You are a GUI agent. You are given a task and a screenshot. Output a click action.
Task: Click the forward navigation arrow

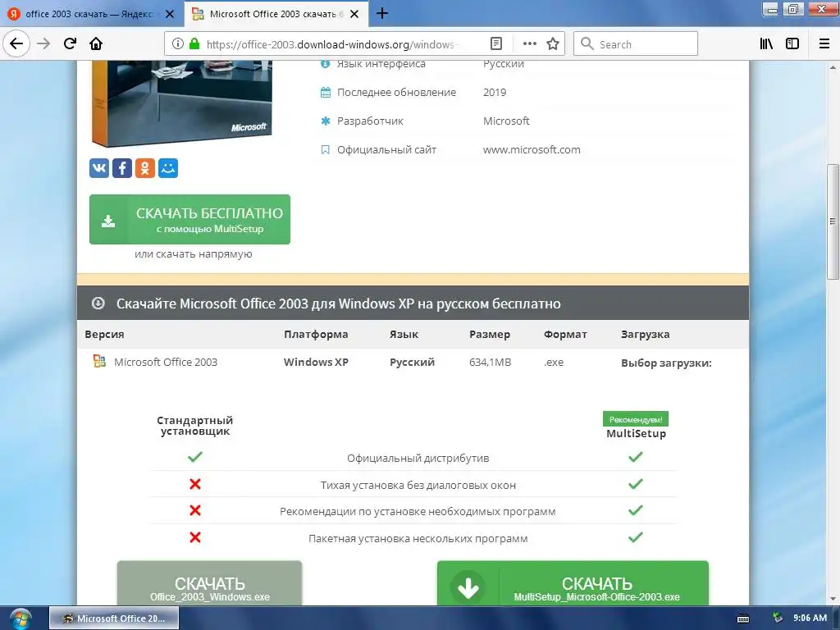point(44,43)
